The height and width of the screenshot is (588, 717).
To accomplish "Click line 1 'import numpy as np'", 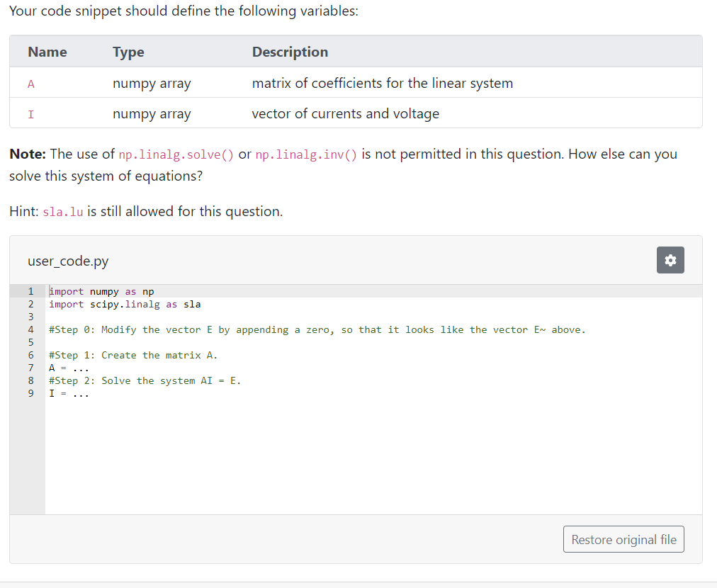I will [101, 292].
